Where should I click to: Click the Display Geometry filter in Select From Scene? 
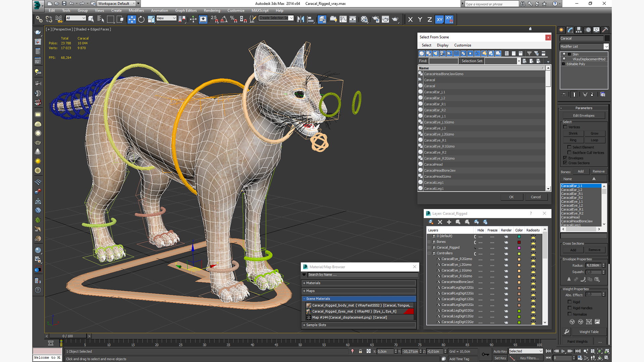422,53
